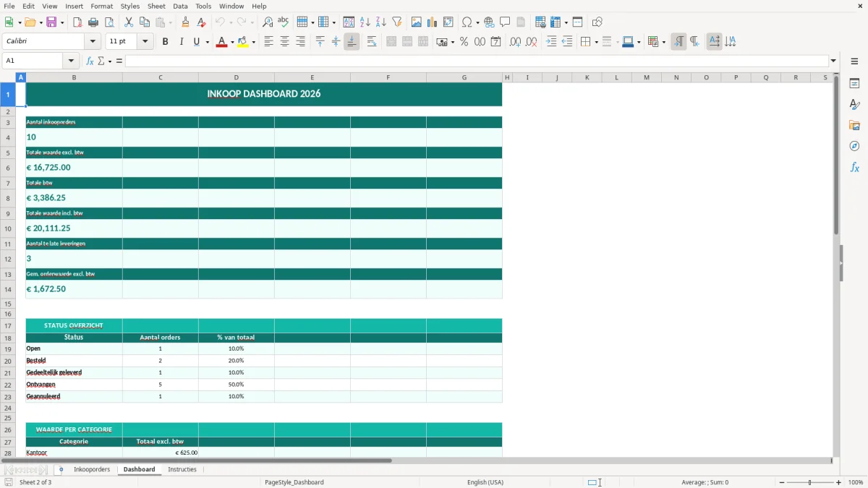868x488 pixels.
Task: Apply the yellow background color swatch
Action: pyautogui.click(x=243, y=42)
